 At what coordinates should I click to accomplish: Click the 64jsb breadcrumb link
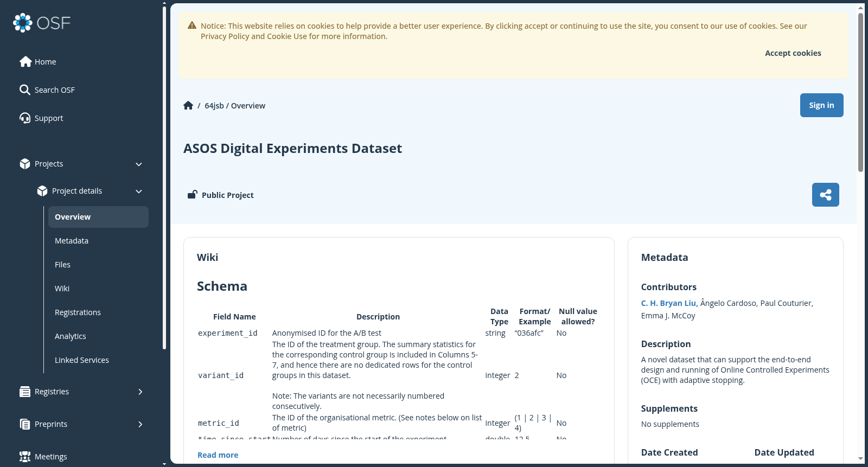214,106
